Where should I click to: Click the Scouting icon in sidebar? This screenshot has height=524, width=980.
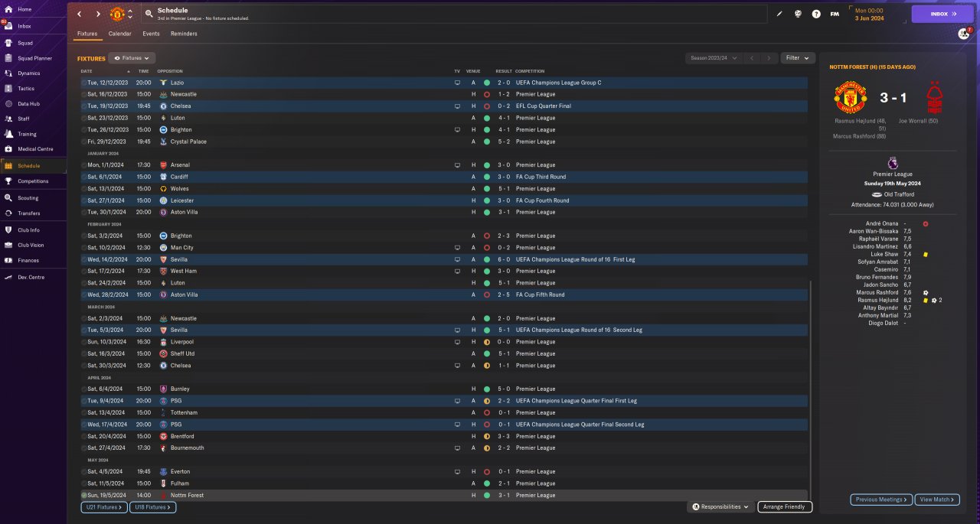pos(8,198)
